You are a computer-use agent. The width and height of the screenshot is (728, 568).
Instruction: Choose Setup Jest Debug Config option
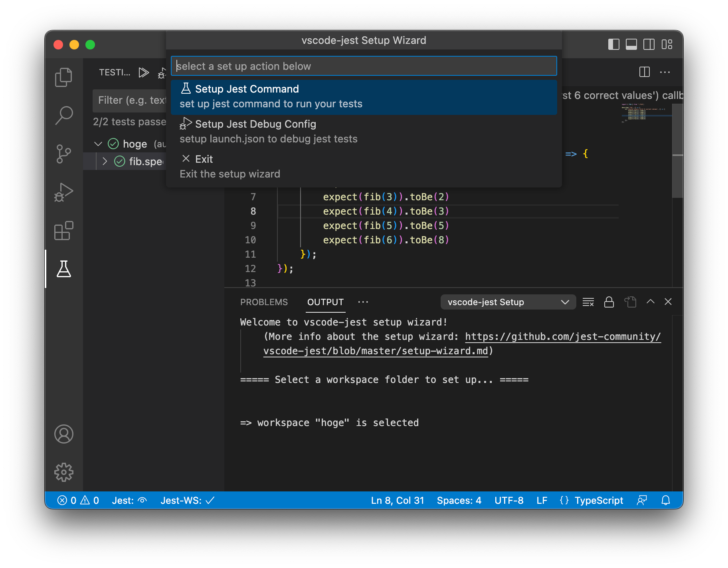point(364,132)
